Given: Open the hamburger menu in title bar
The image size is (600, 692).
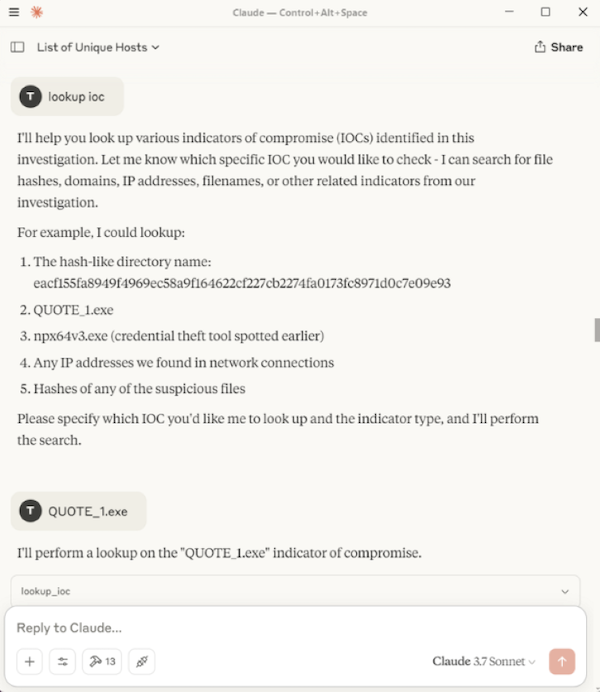Looking at the screenshot, I should [x=13, y=12].
